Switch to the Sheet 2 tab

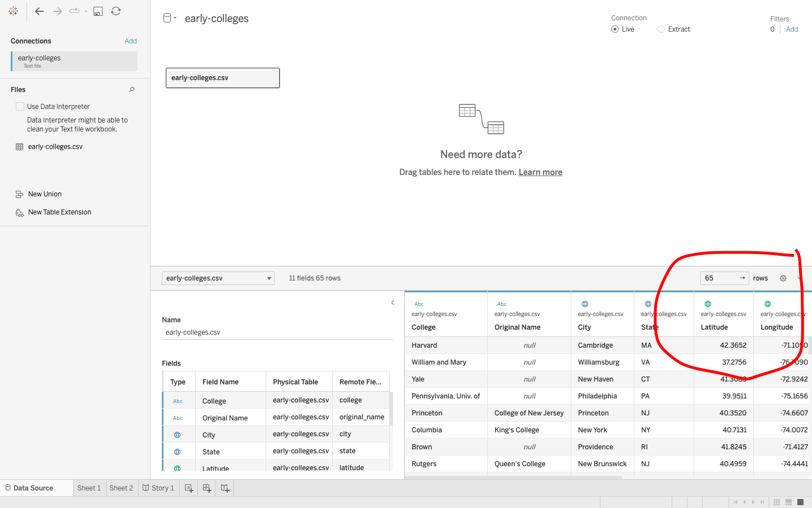click(121, 488)
